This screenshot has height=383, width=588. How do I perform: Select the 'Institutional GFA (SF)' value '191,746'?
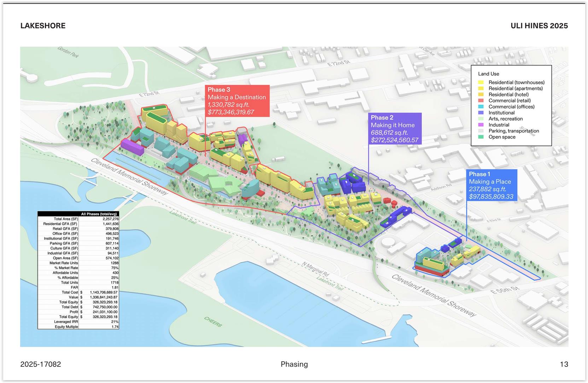(x=112, y=239)
